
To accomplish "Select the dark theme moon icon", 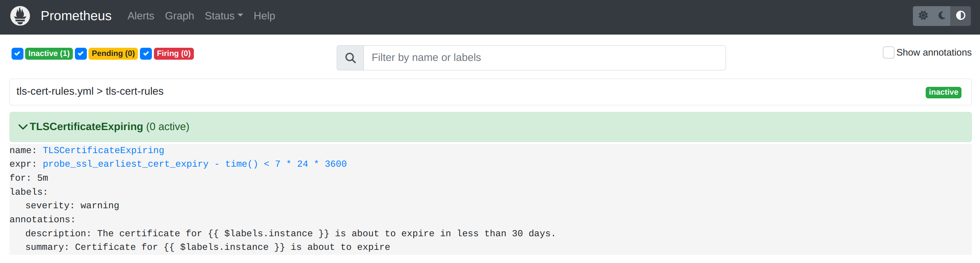I will tap(942, 16).
